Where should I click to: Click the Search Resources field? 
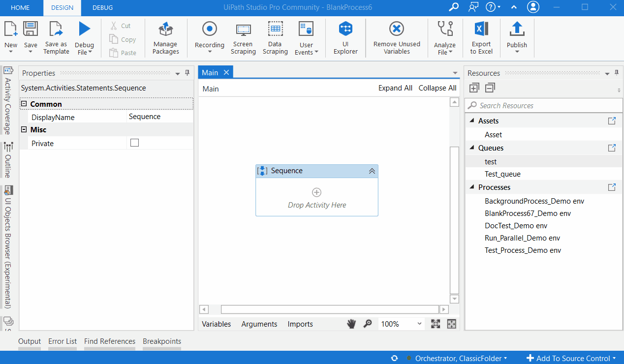[x=544, y=105]
